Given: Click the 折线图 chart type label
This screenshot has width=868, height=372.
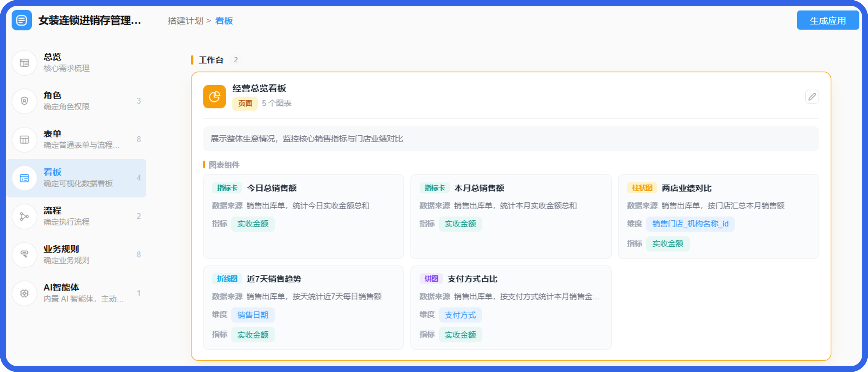Looking at the screenshot, I should coord(227,279).
